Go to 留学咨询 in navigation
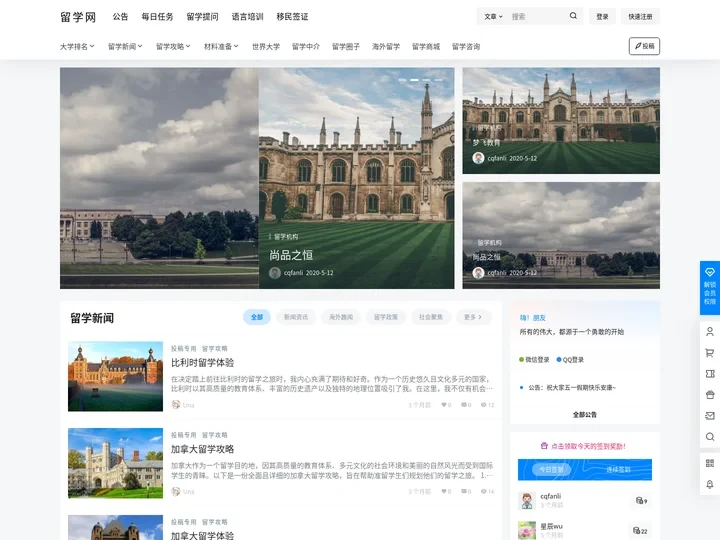This screenshot has height=540, width=720. click(466, 46)
